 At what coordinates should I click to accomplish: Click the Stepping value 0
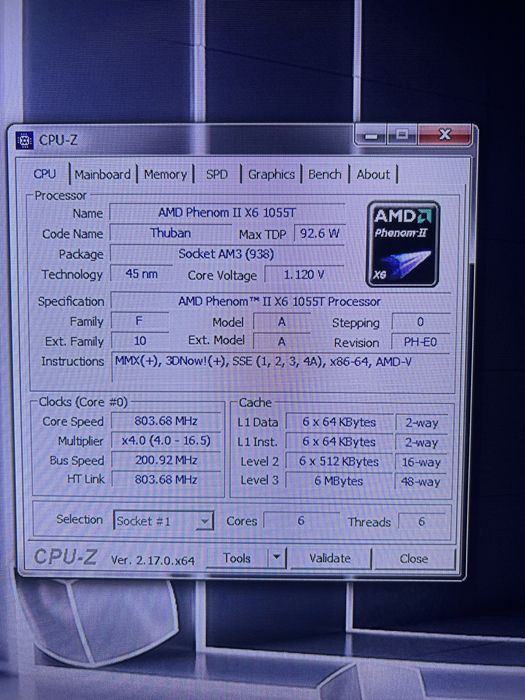(x=421, y=322)
